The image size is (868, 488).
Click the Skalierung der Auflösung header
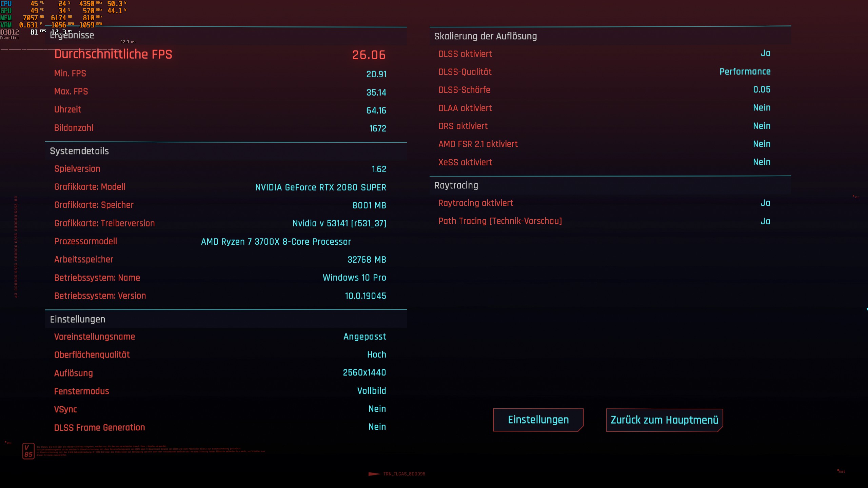[x=485, y=36]
